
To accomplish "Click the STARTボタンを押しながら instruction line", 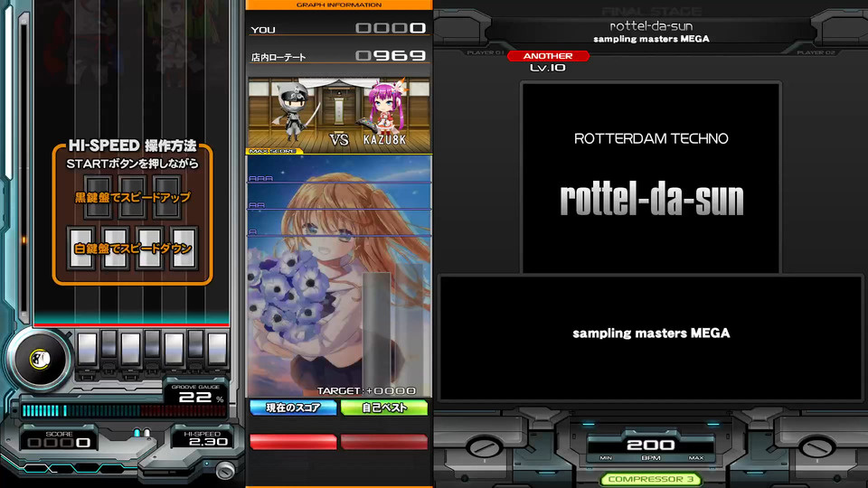I will (132, 164).
